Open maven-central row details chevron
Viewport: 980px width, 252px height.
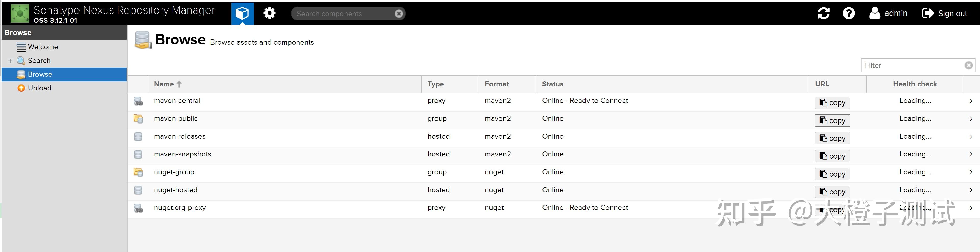click(971, 101)
